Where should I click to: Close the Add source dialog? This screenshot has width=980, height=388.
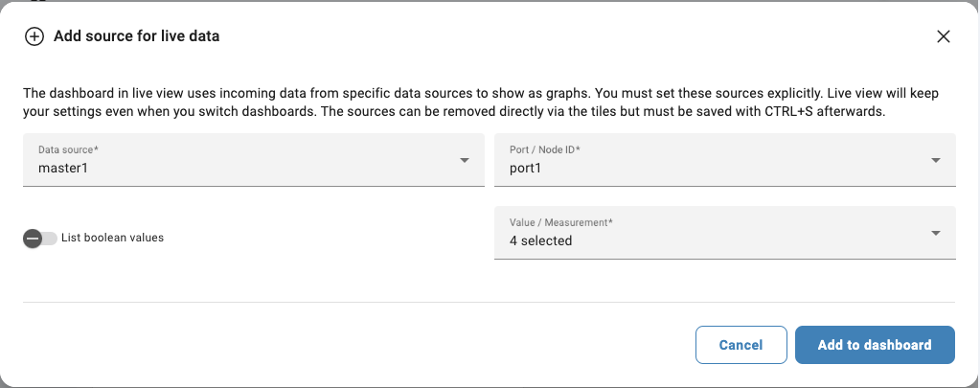[944, 36]
